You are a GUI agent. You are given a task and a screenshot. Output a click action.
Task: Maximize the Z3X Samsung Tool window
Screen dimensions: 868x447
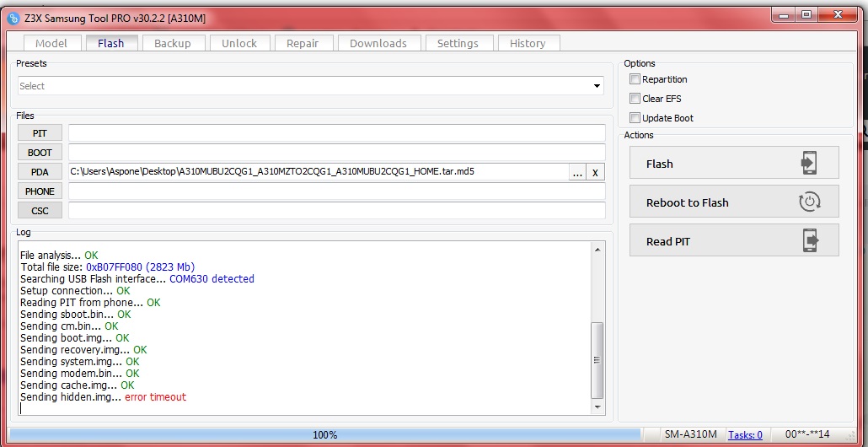[x=806, y=15]
